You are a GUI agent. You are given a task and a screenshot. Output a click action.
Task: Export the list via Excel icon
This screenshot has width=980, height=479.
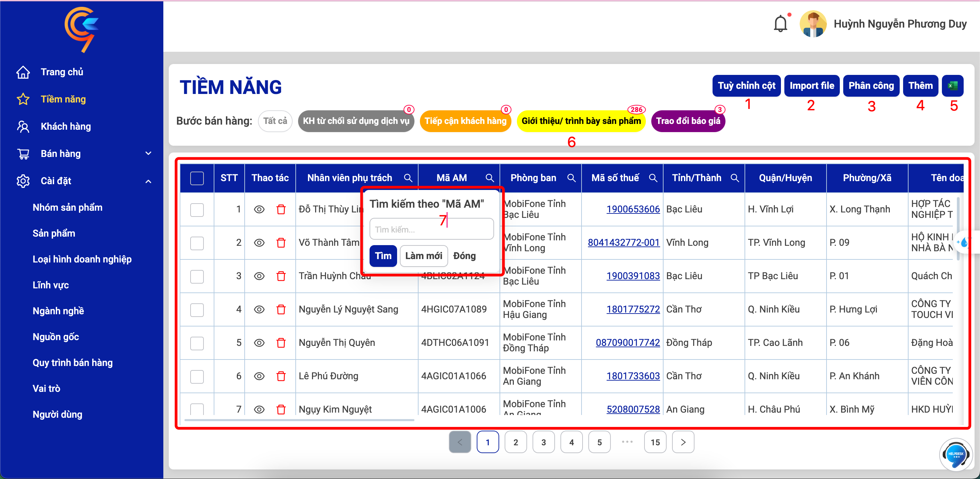tap(952, 86)
